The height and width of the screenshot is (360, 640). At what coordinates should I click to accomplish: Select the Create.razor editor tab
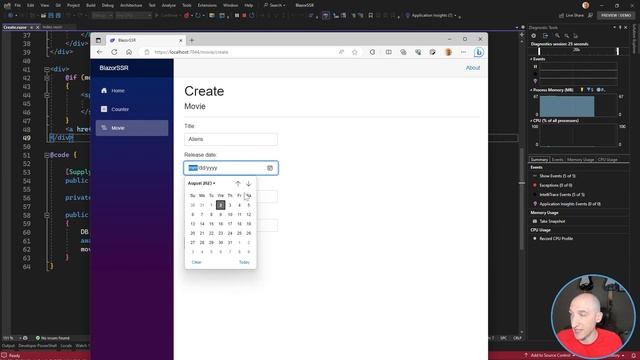[x=15, y=27]
